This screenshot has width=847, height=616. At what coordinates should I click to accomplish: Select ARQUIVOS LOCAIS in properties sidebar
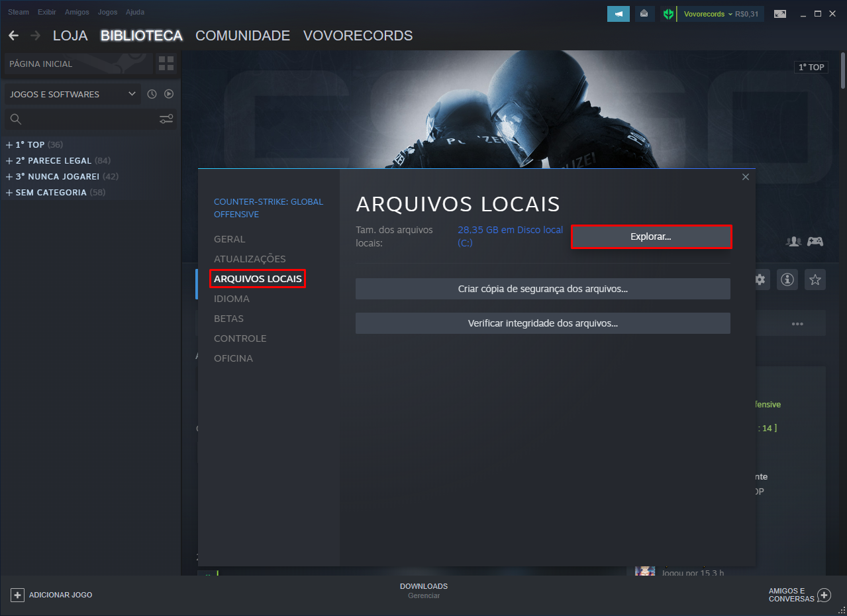click(x=258, y=279)
